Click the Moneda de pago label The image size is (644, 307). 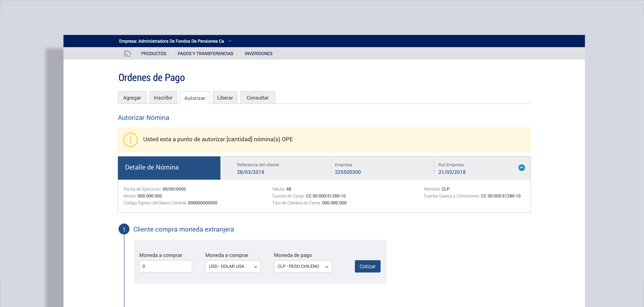coord(293,255)
